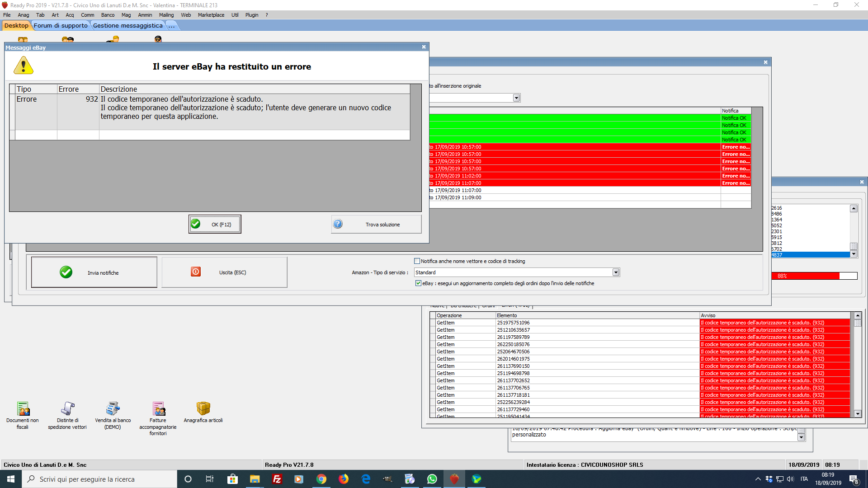Enable notifica nome vettore e tracking checkbox
The width and height of the screenshot is (868, 488).
417,261
